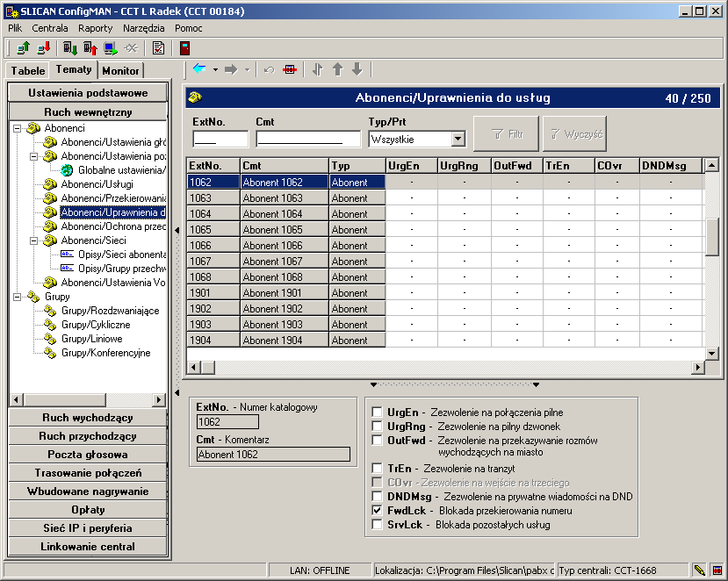Image resolution: width=728 pixels, height=581 pixels.
Task: Click the PBX with red up arrow toolbar icon
Action: [90, 47]
